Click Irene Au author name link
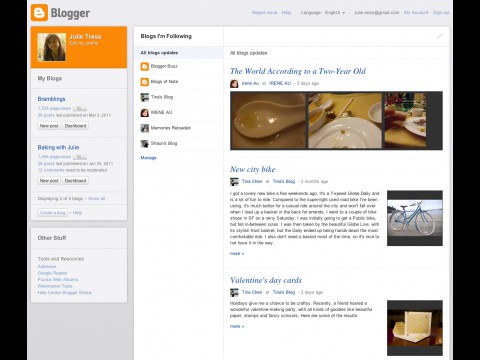This screenshot has height=360, width=480. point(250,83)
